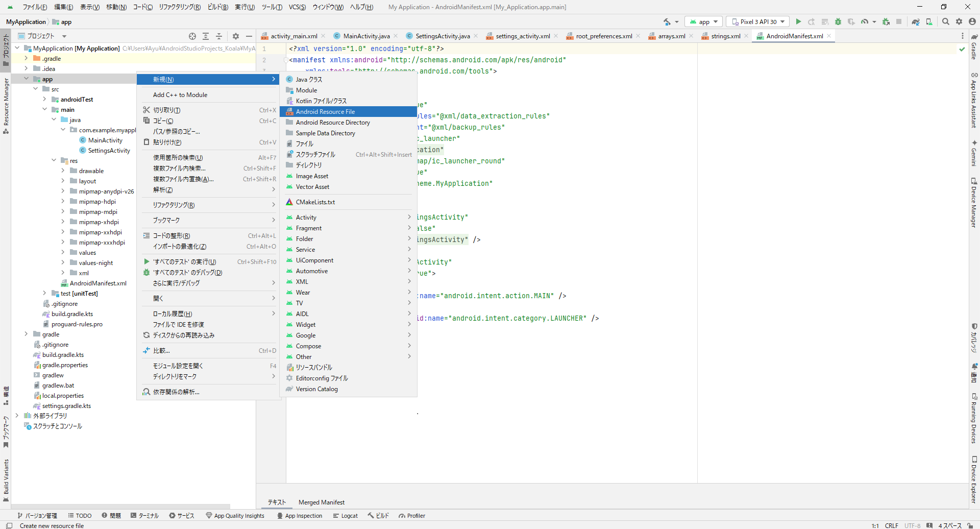Screen dimensions: 980x529
Task: Choose Vector Asset from the submenu
Action: click(312, 187)
